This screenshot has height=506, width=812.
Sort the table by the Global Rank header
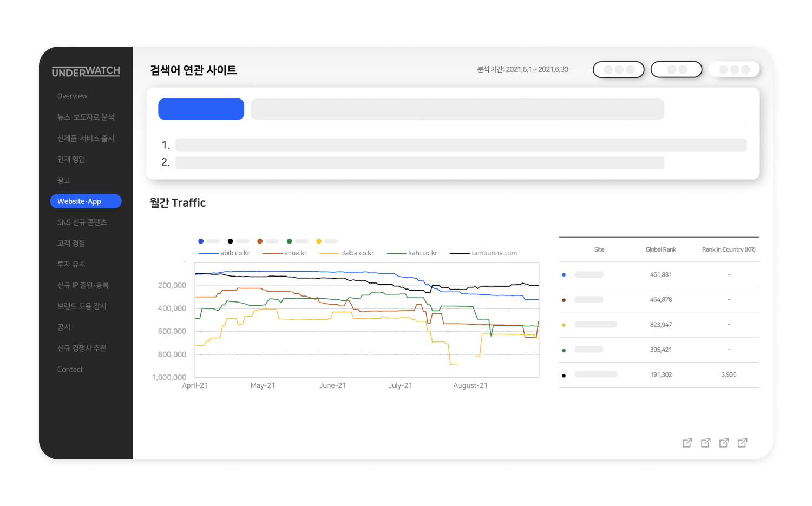660,249
